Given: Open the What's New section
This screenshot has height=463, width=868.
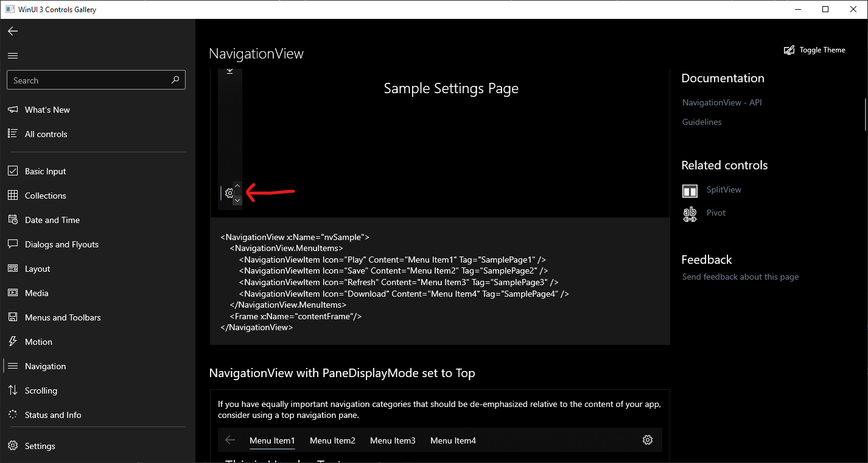Looking at the screenshot, I should 47,110.
